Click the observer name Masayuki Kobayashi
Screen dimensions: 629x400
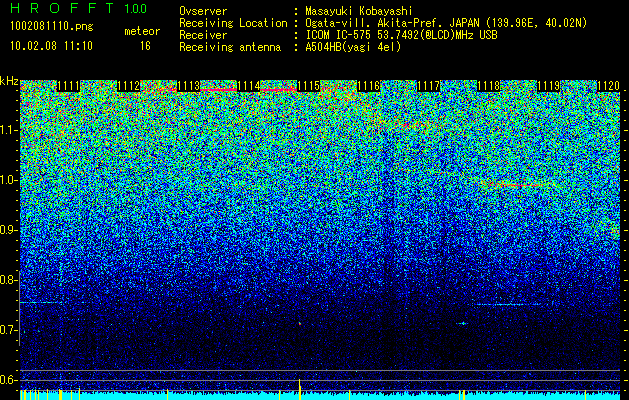(x=359, y=11)
